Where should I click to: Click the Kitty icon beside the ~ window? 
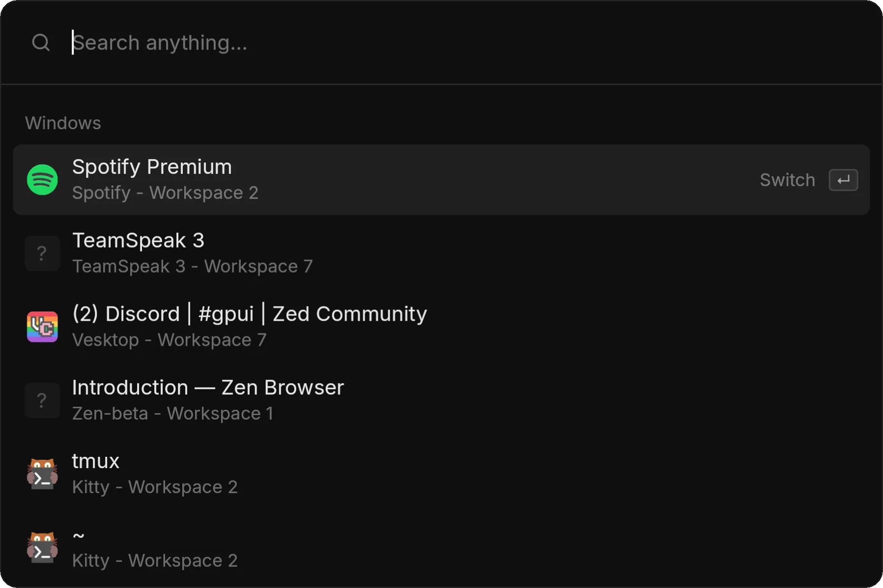click(42, 548)
